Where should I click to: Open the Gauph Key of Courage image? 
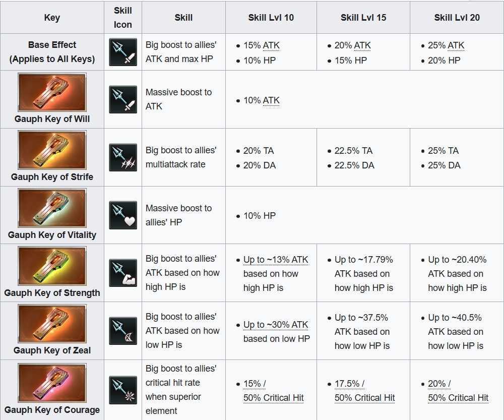[x=52, y=383]
